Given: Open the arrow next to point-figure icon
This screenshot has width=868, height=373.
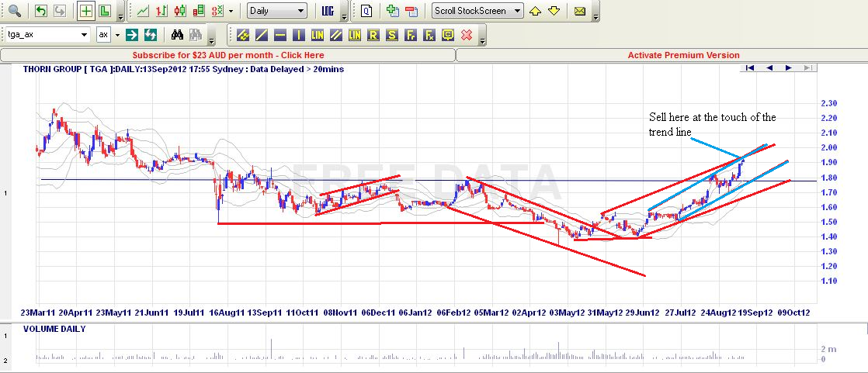Looking at the screenshot, I should (231, 11).
